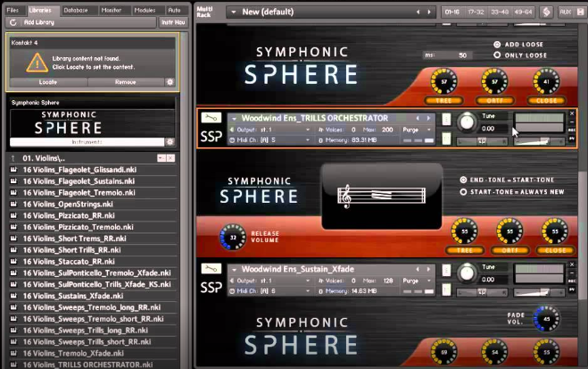Screen dimensions: 588x369
Task: Close the 01. Violins file list
Action: click(x=170, y=158)
